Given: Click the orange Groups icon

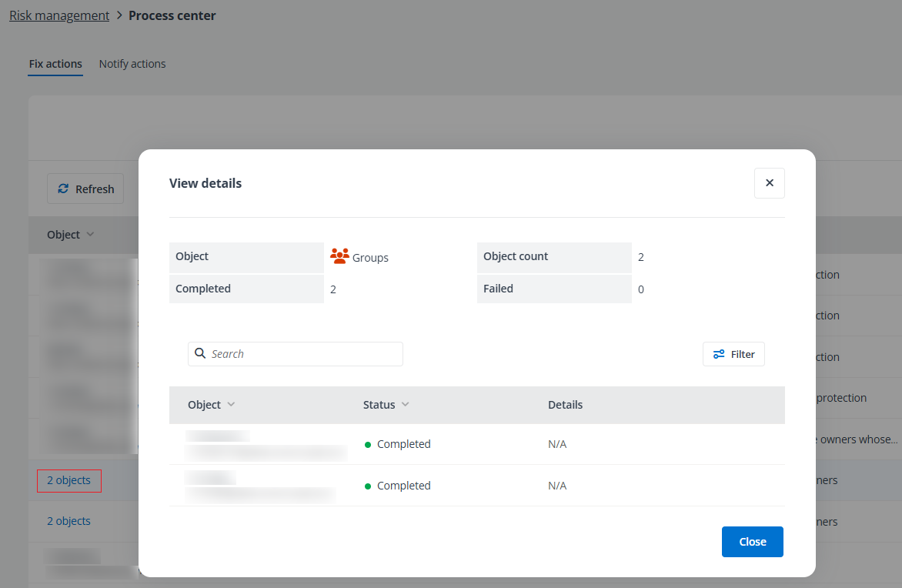Looking at the screenshot, I should click(x=339, y=257).
